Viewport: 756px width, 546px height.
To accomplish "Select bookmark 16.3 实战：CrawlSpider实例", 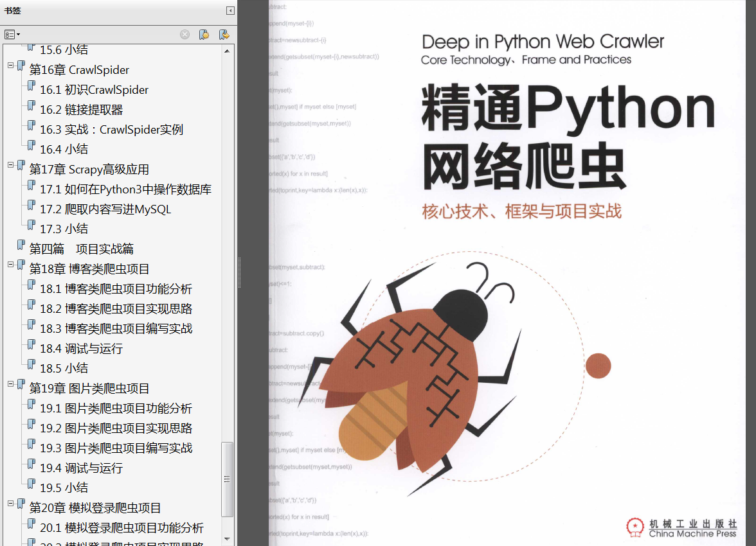I will tap(111, 130).
